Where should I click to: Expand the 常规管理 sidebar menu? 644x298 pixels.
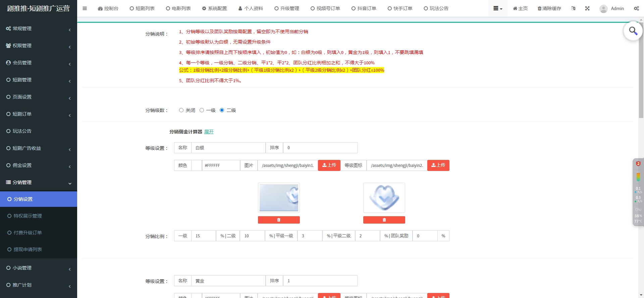point(39,28)
